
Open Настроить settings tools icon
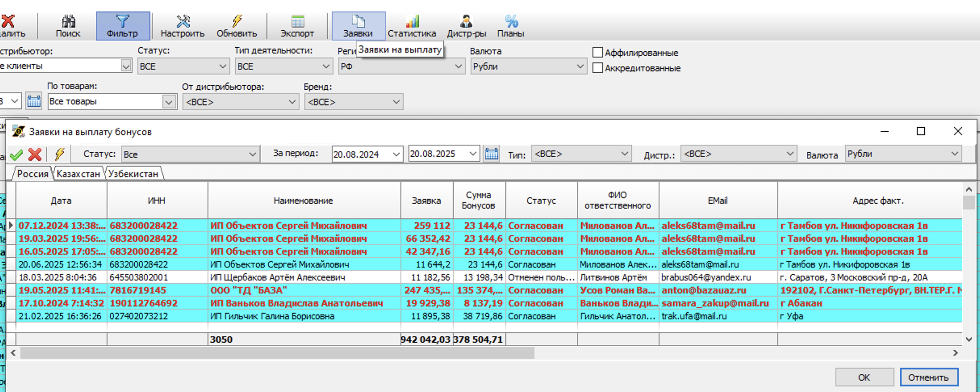(x=182, y=26)
